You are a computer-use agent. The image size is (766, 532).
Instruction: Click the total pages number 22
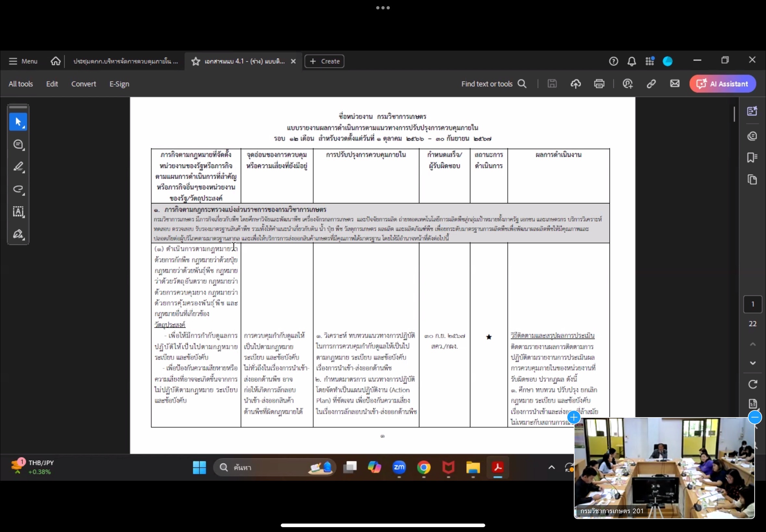point(752,324)
